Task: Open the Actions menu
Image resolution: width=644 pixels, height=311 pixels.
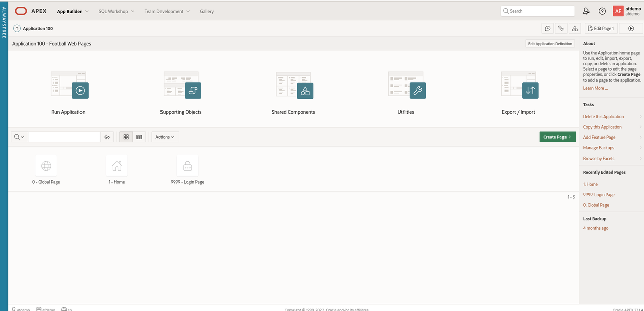Action: click(165, 136)
